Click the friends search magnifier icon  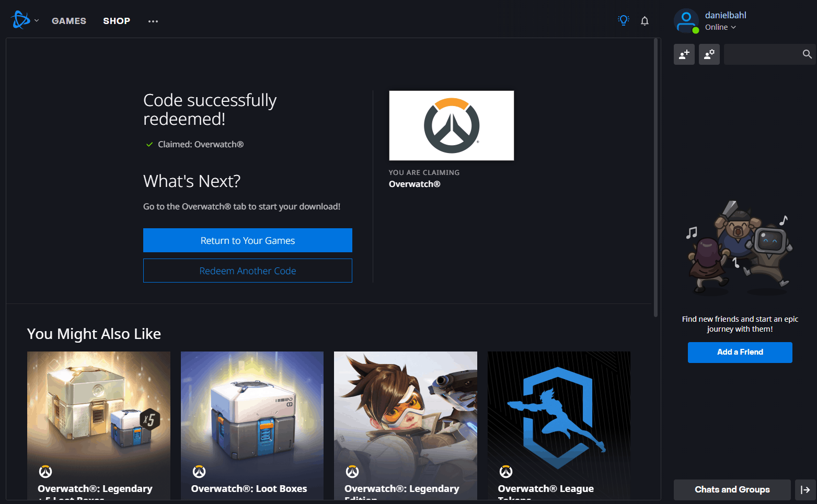tap(807, 54)
